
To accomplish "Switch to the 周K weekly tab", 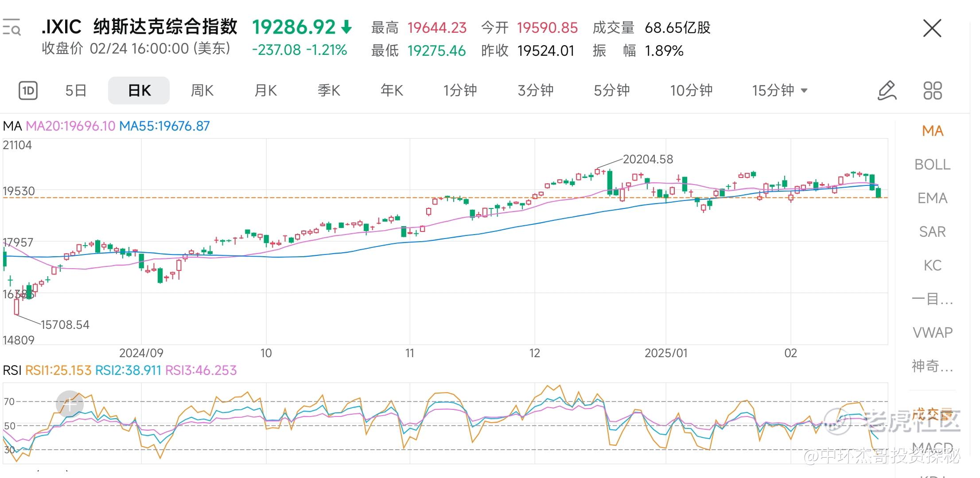I will pos(202,91).
